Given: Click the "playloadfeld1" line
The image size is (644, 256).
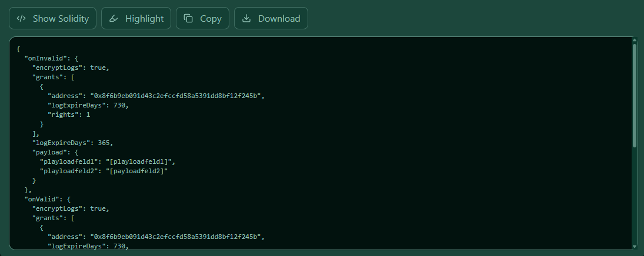Looking at the screenshot, I should pyautogui.click(x=107, y=161).
